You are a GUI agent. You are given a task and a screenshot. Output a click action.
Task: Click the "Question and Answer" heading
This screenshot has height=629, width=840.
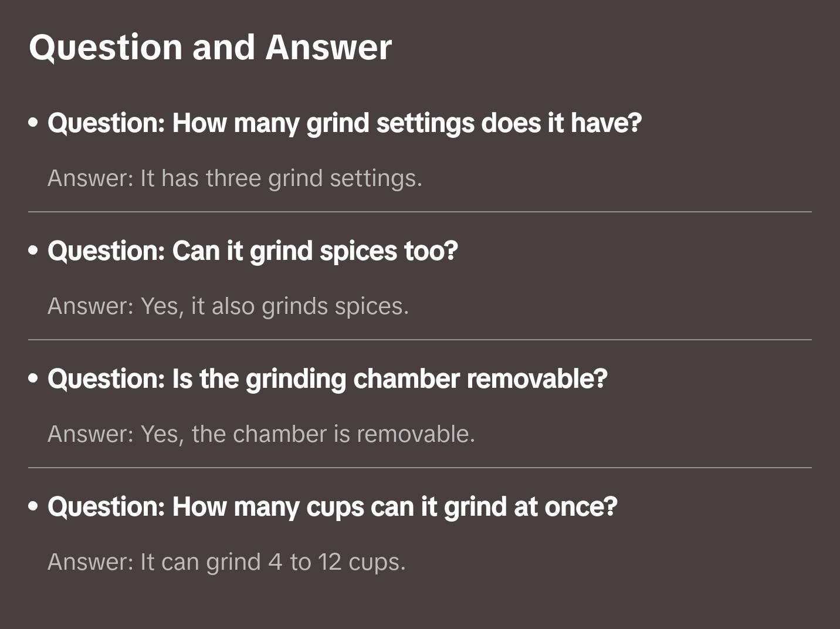pyautogui.click(x=210, y=47)
